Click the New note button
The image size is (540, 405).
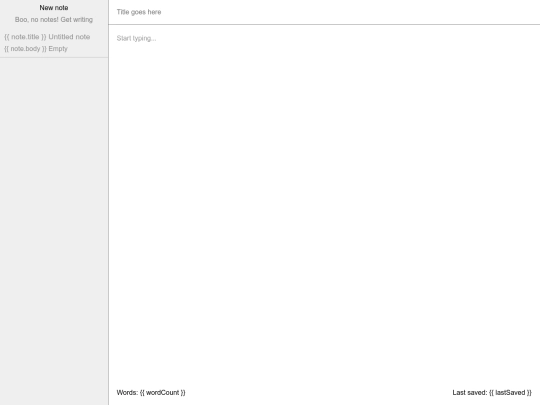[x=54, y=8]
